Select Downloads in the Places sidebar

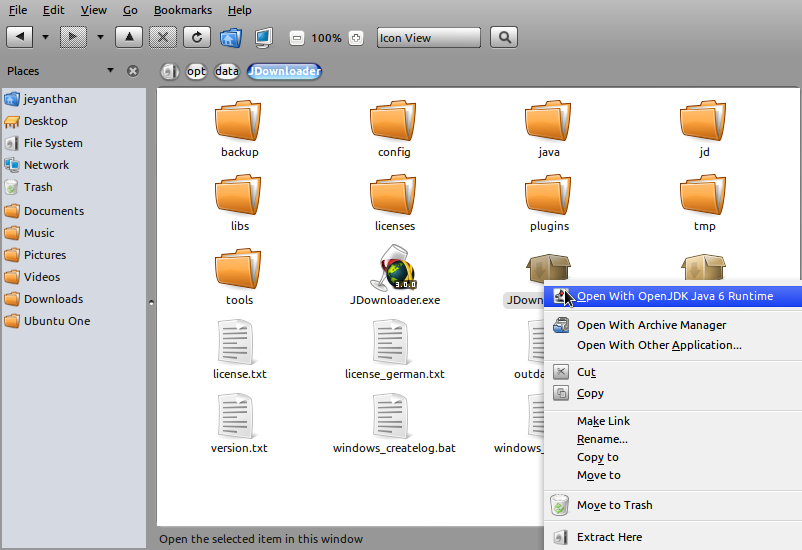[x=53, y=299]
